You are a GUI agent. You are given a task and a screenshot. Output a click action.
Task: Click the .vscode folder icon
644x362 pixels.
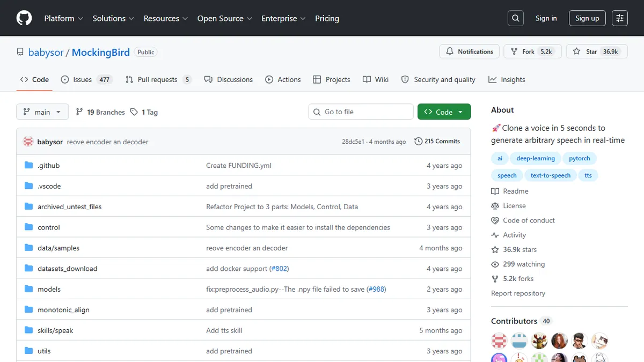tap(29, 186)
